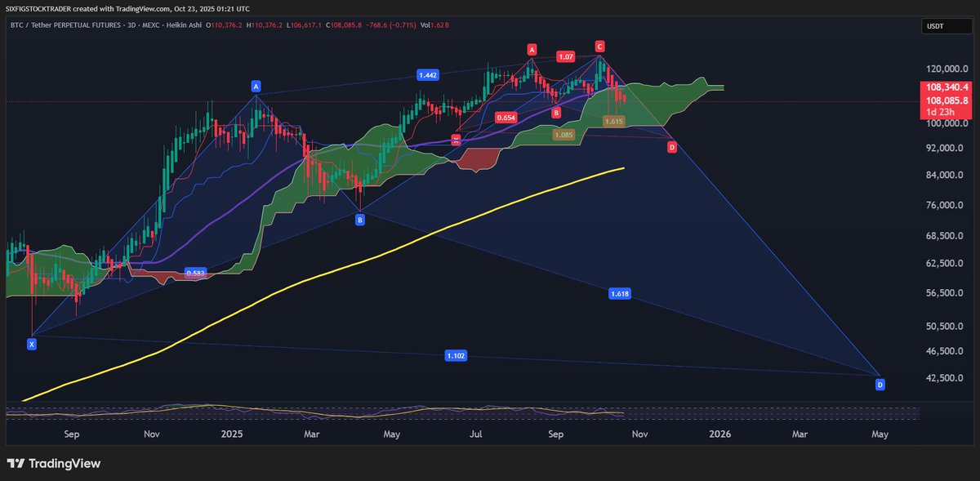Select the low value 106,617.1
This screenshot has height=481, width=980.
pos(307,25)
